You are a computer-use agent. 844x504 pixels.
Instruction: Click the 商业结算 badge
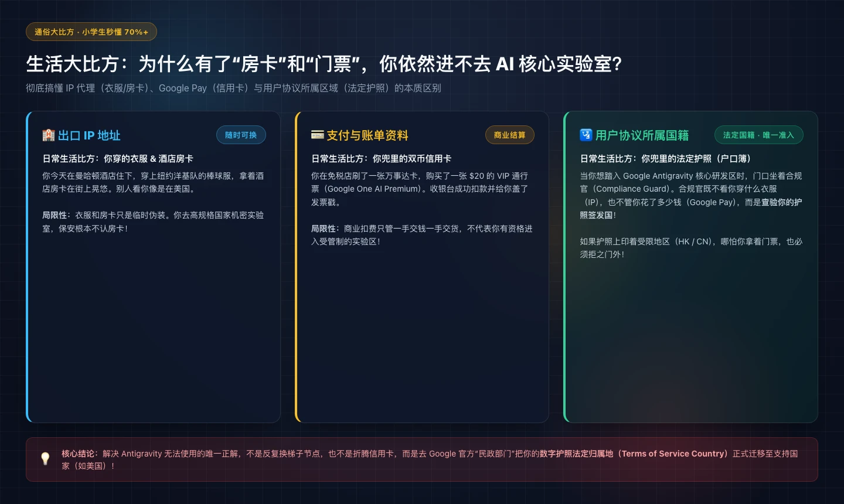[509, 135]
